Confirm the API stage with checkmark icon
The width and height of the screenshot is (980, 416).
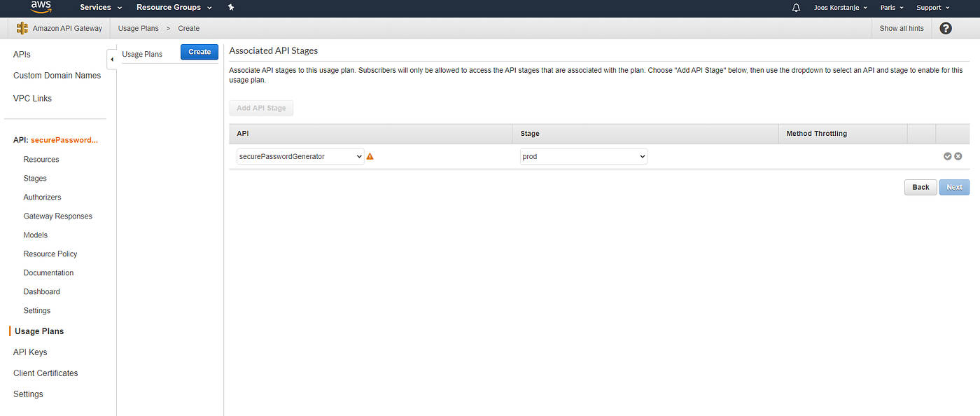click(947, 156)
